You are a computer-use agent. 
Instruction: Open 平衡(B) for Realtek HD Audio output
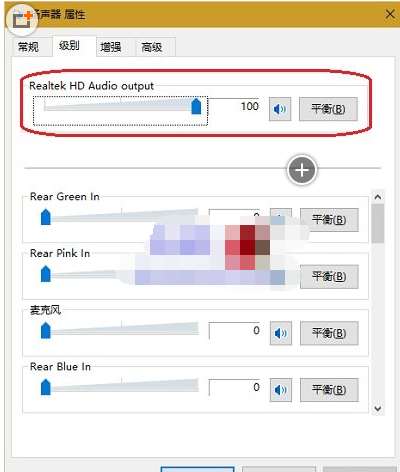coord(328,109)
